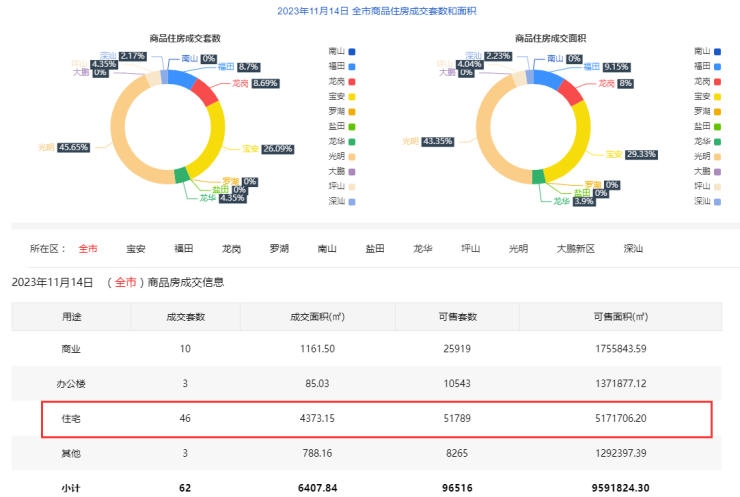The height and width of the screenshot is (497, 740).
Task: Open the 大鹏新区 district tab
Action: tap(575, 248)
